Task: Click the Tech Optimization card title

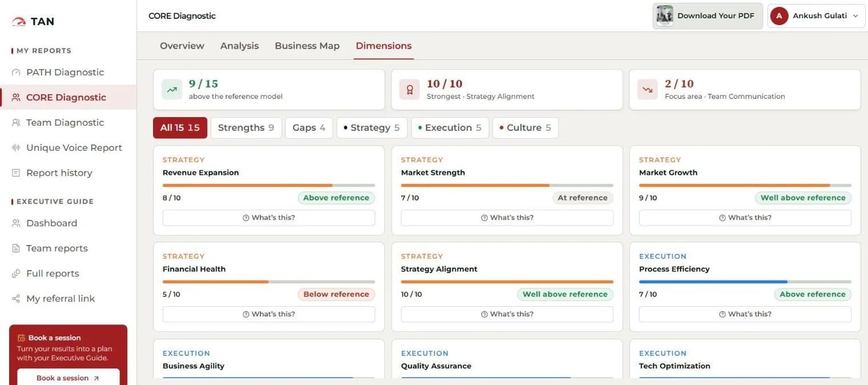Action: pos(675,366)
